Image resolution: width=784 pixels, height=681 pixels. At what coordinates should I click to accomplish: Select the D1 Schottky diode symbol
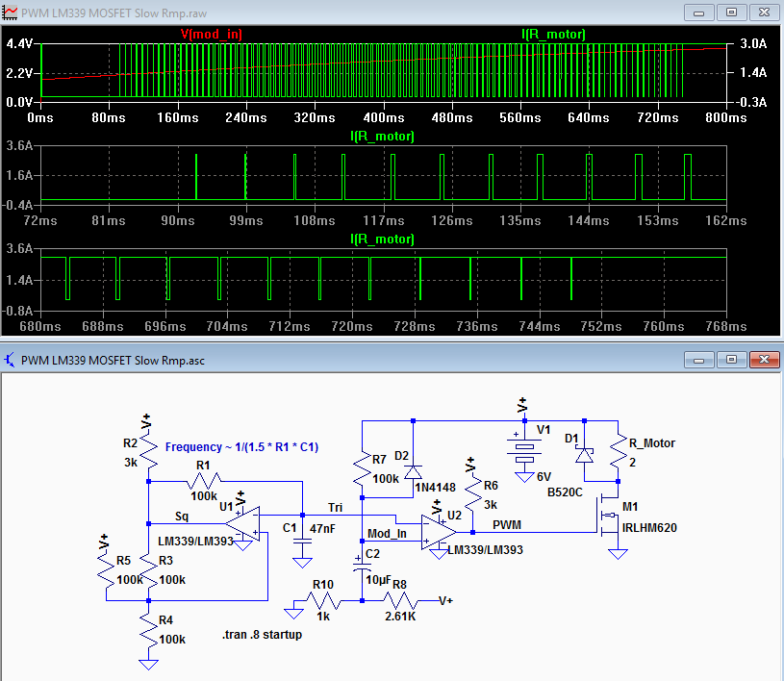584,455
